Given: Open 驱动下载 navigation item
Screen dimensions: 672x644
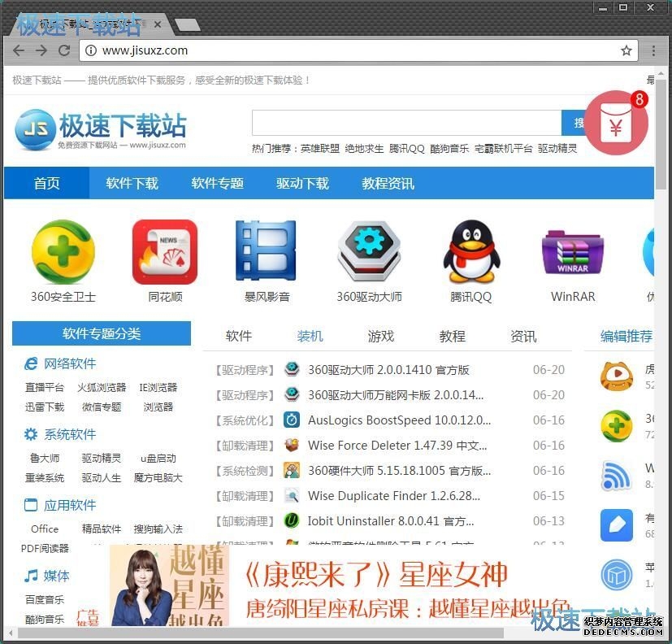Looking at the screenshot, I should coord(302,183).
